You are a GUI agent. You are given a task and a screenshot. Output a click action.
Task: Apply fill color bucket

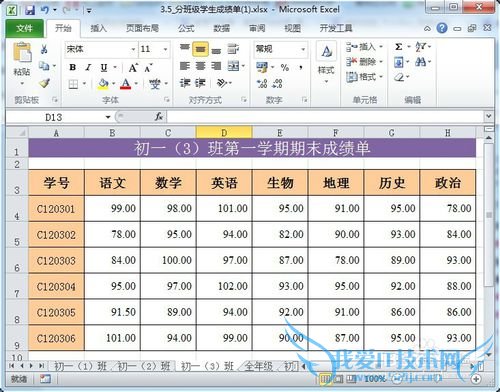coord(103,84)
